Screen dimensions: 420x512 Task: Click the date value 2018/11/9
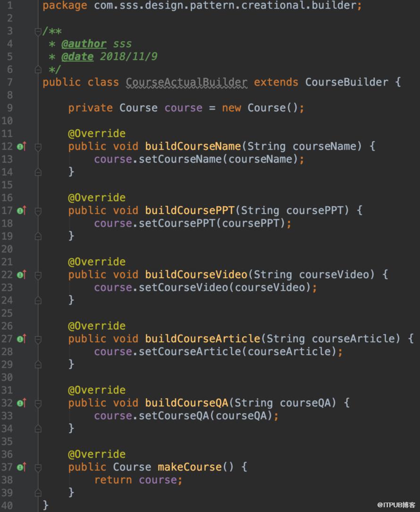pos(128,57)
